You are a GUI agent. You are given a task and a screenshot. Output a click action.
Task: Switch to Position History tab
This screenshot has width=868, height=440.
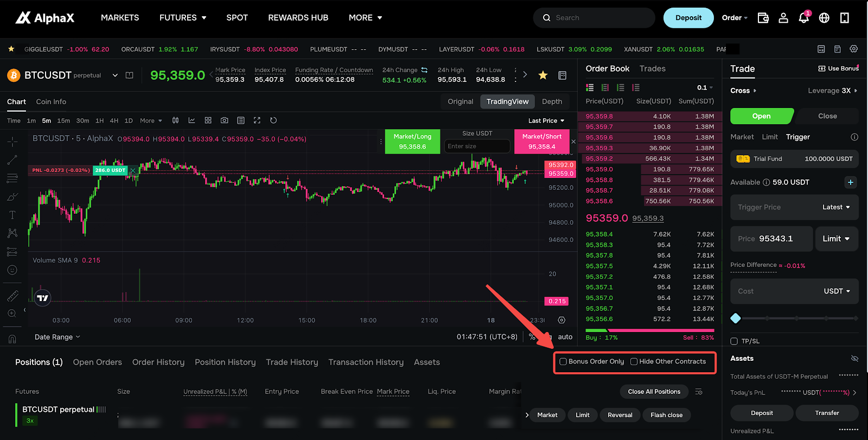click(225, 362)
